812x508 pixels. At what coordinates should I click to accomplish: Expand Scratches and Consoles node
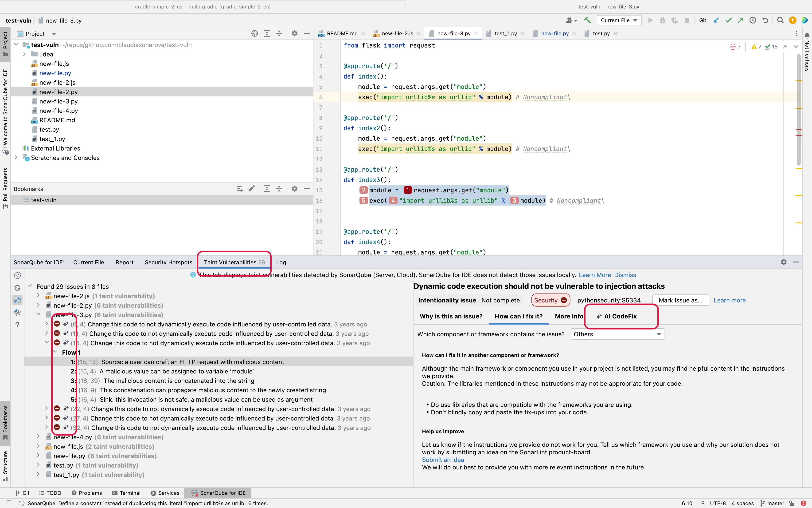16,158
